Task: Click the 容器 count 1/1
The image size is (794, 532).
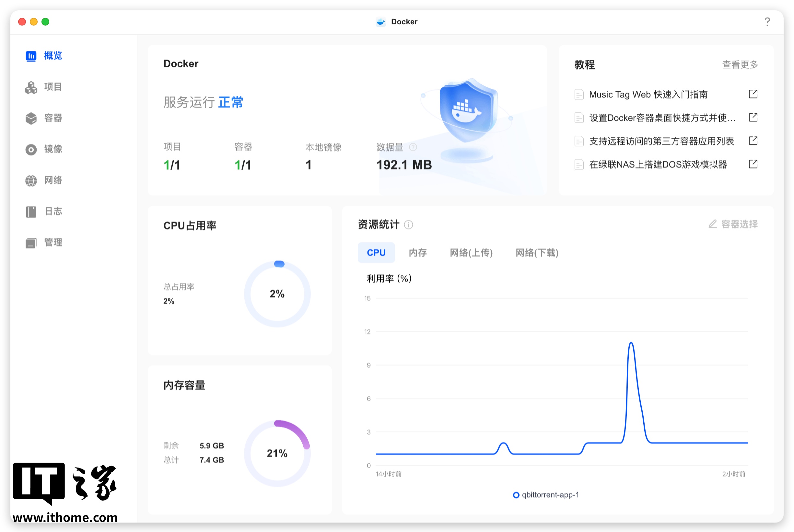Action: pos(243,165)
